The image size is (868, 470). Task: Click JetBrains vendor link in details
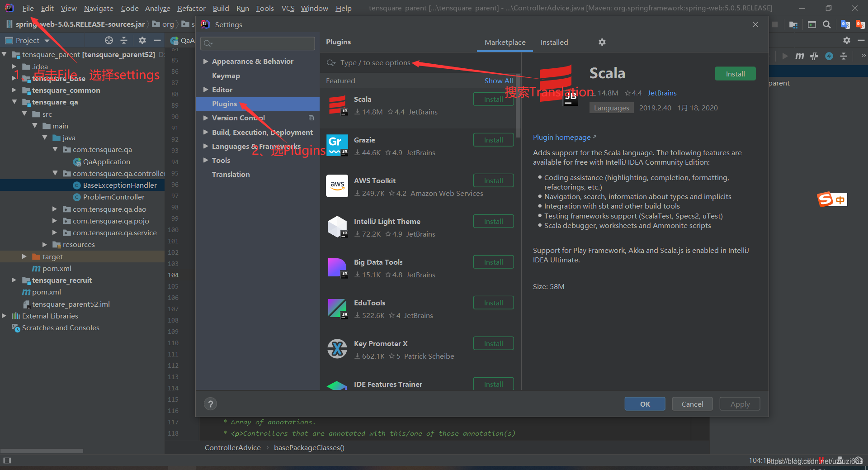tap(662, 93)
